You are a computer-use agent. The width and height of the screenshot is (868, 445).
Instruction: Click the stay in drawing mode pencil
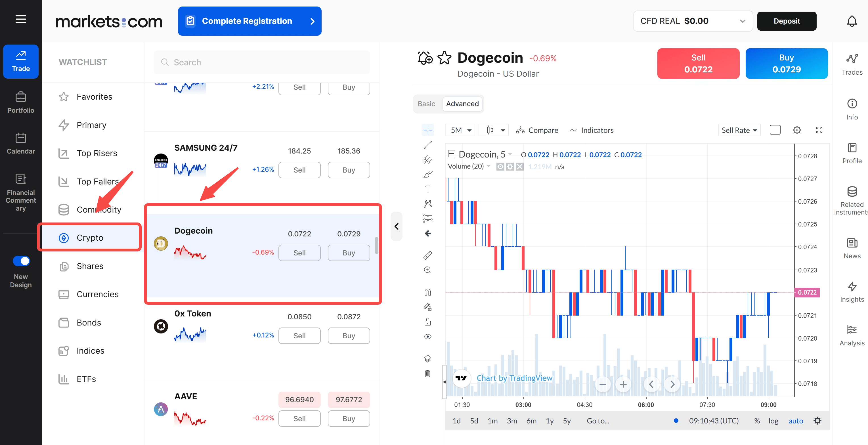427,307
